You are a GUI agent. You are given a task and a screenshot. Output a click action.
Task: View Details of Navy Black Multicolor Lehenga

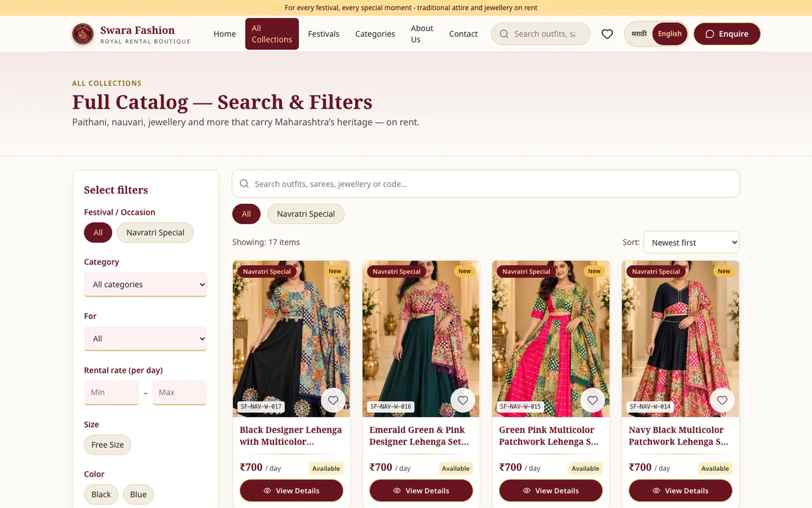[x=681, y=490]
